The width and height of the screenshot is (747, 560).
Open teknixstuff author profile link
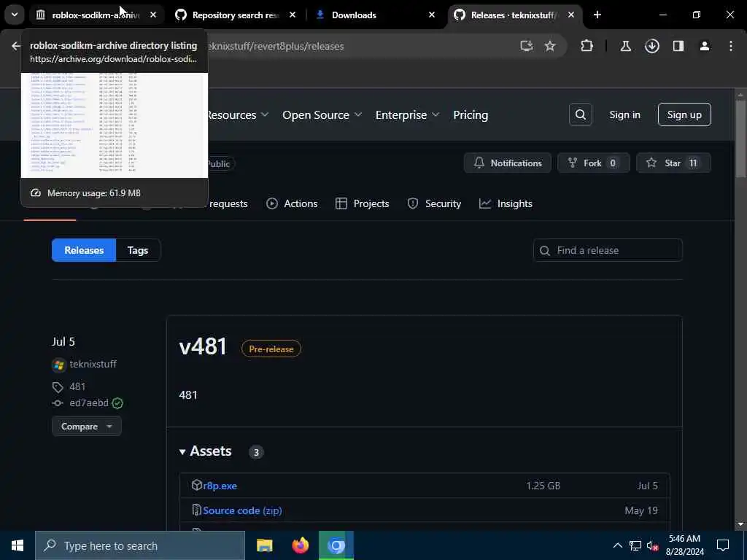pyautogui.click(x=93, y=365)
